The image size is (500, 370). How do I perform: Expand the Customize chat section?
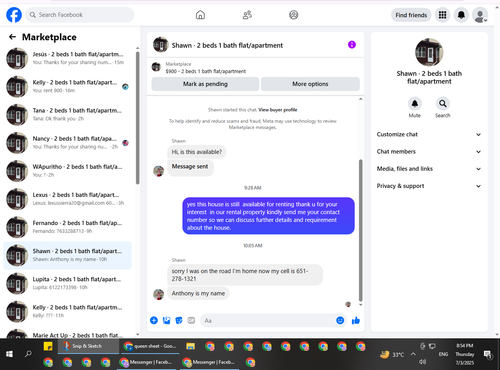[429, 134]
